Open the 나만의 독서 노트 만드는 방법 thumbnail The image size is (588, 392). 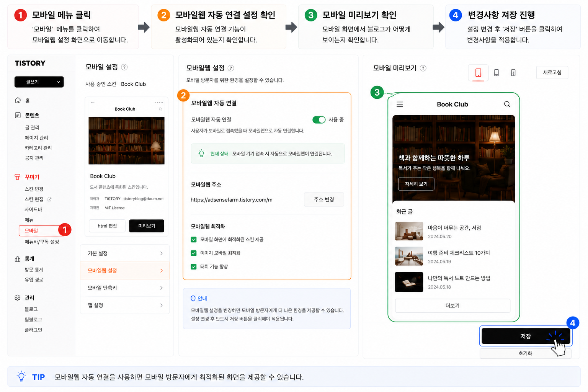click(x=409, y=282)
